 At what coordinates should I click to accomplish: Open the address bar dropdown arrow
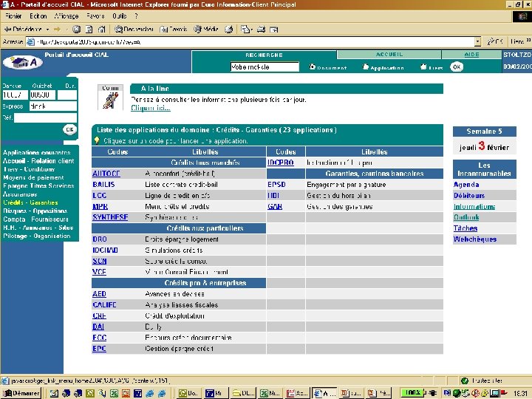[477, 42]
